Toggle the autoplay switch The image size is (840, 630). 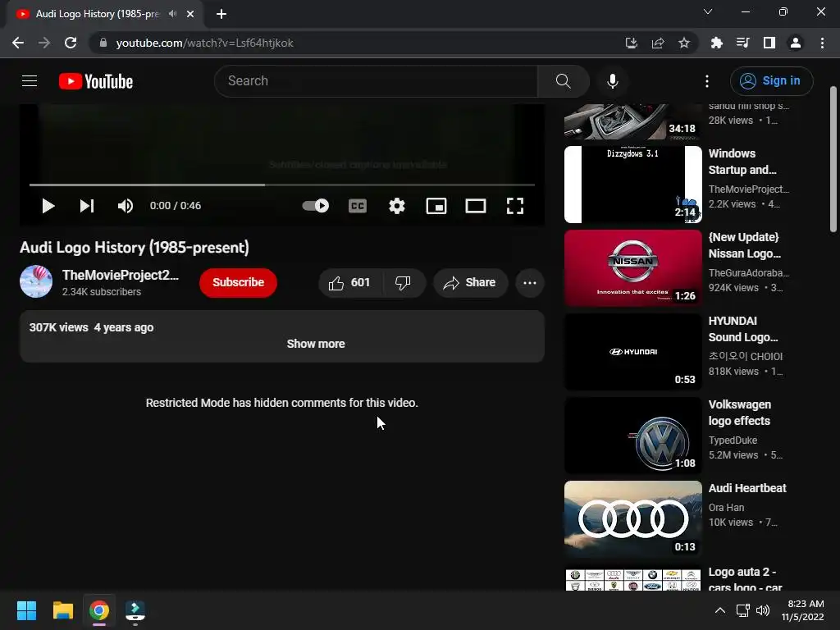click(x=316, y=206)
